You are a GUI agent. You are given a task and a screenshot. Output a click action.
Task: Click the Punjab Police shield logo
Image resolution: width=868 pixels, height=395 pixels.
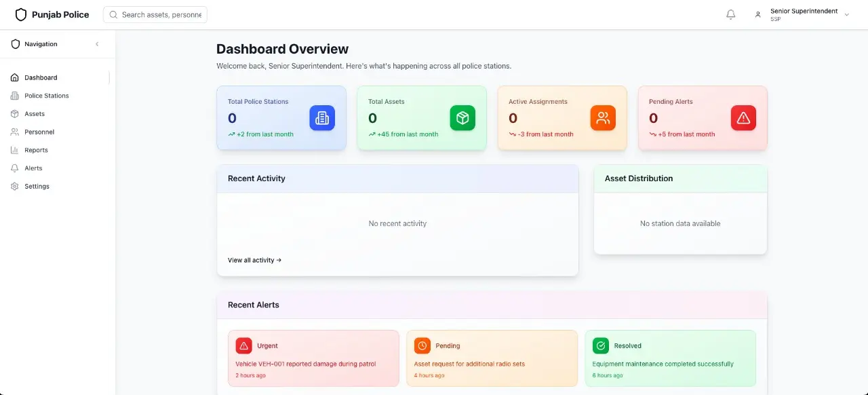point(21,14)
